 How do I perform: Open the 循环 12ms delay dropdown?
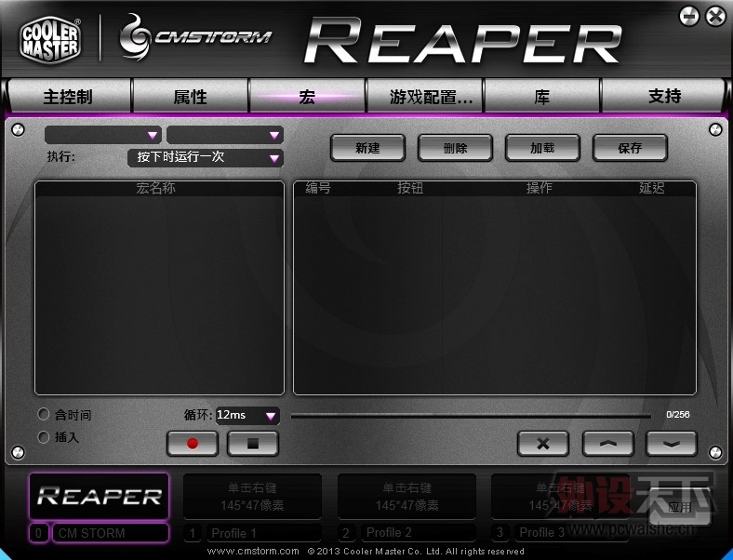pyautogui.click(x=247, y=416)
